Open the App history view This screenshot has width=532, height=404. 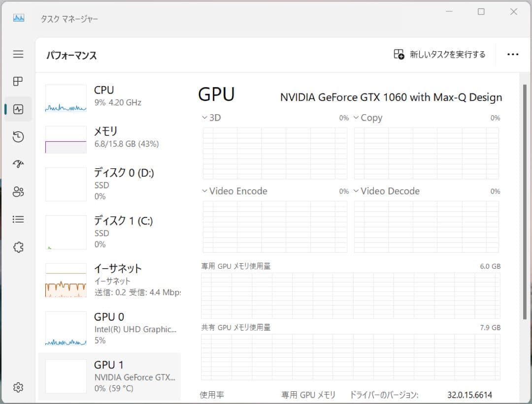pyautogui.click(x=18, y=137)
